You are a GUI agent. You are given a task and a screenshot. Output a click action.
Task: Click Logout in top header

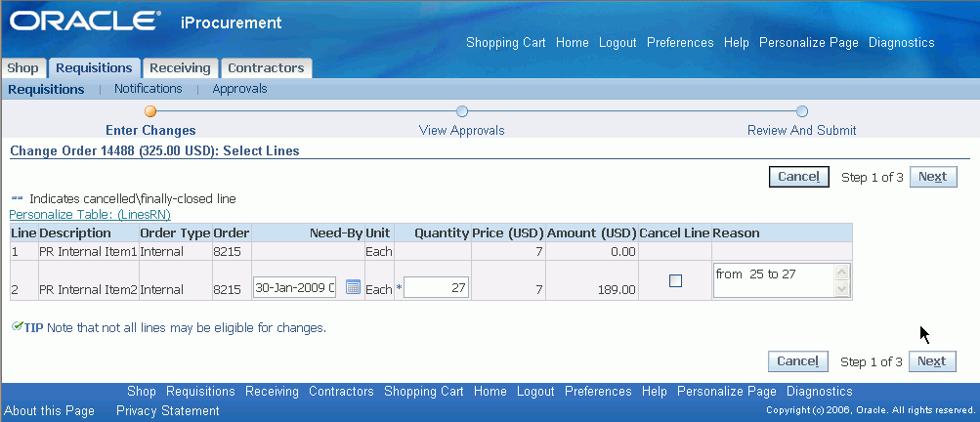click(618, 43)
